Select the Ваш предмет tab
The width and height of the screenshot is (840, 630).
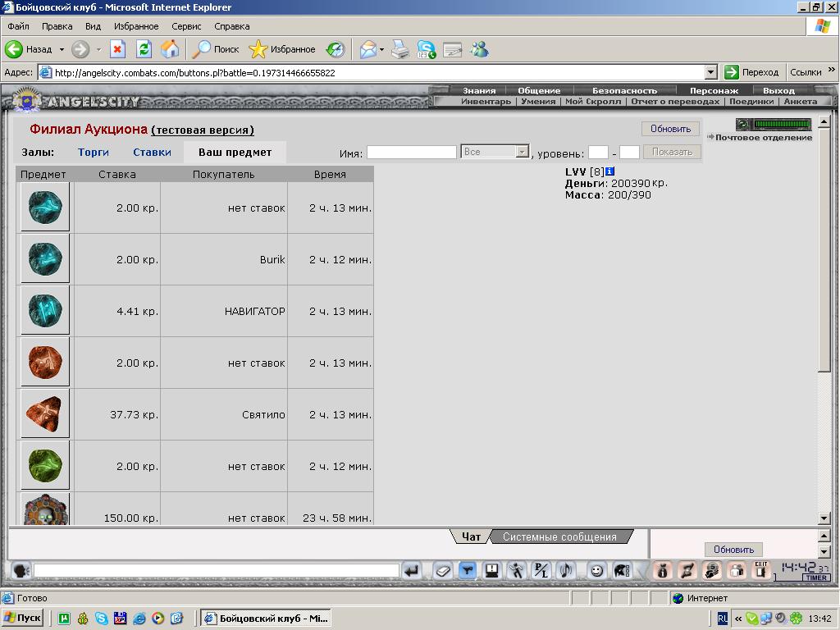pyautogui.click(x=235, y=152)
